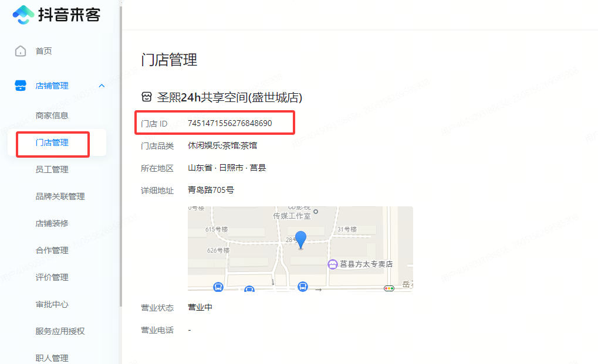Click 传媒工作室 label on the map
The height and width of the screenshot is (364, 598).
coord(292,216)
